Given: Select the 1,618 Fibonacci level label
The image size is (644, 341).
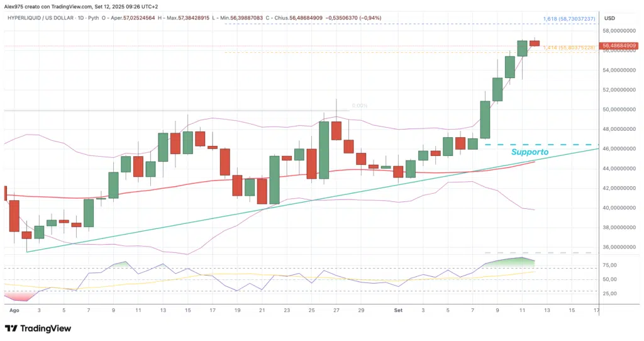Looking at the screenshot, I should 568,20.
